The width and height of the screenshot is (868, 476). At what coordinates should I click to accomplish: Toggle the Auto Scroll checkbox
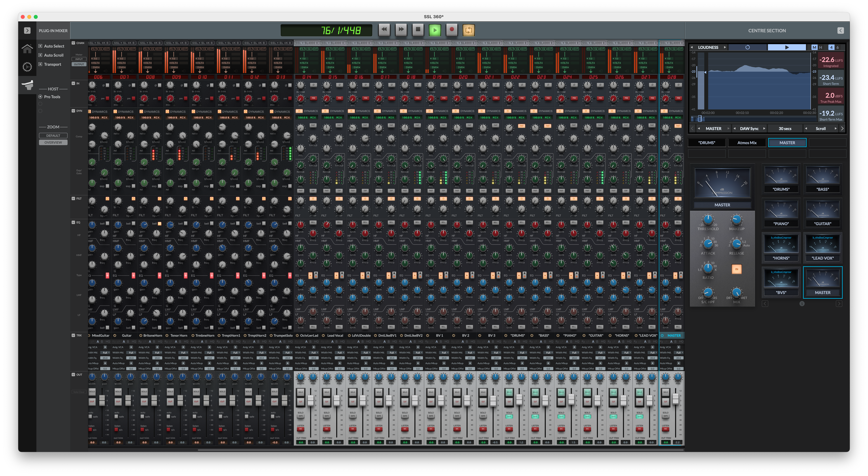[40, 55]
